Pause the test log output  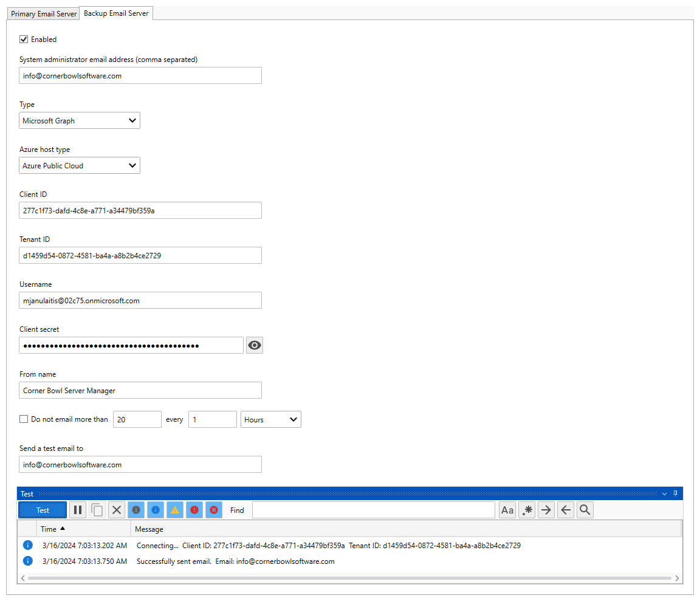(78, 510)
